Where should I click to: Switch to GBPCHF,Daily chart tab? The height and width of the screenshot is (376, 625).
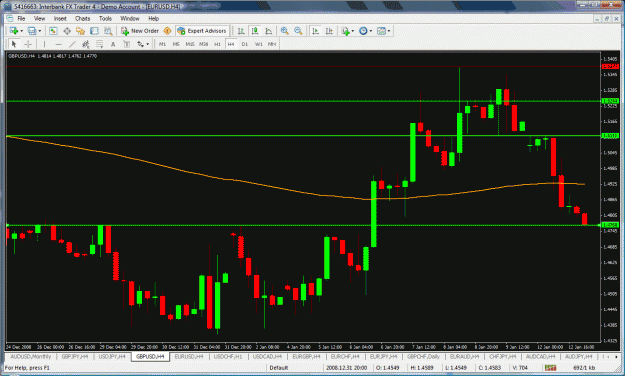click(423, 356)
